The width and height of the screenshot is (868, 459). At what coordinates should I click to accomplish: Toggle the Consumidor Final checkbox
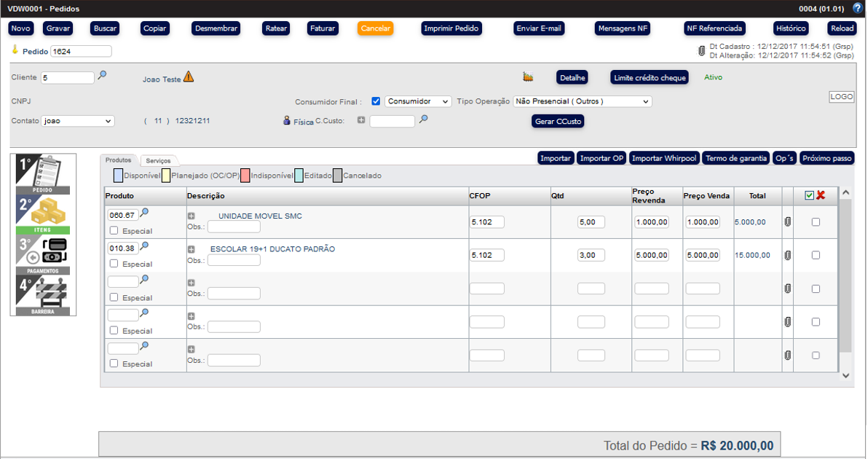click(376, 101)
